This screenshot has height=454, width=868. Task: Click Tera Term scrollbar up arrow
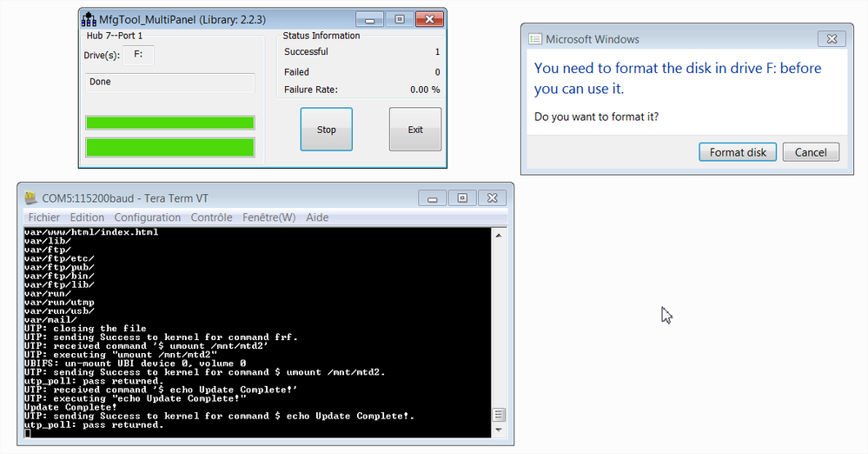tap(499, 235)
